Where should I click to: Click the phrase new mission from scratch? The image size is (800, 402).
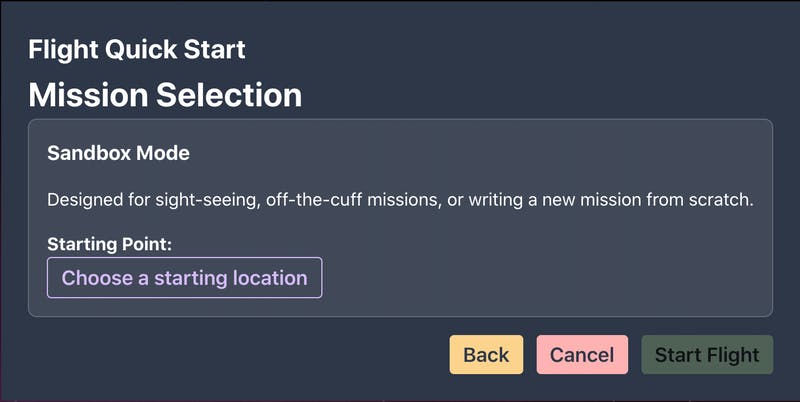(x=647, y=199)
